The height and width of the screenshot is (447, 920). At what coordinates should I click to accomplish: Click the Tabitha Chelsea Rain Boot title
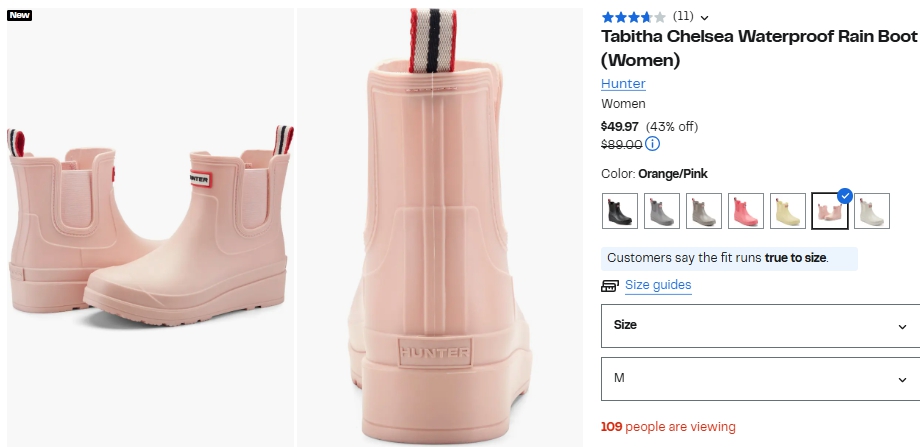758,48
